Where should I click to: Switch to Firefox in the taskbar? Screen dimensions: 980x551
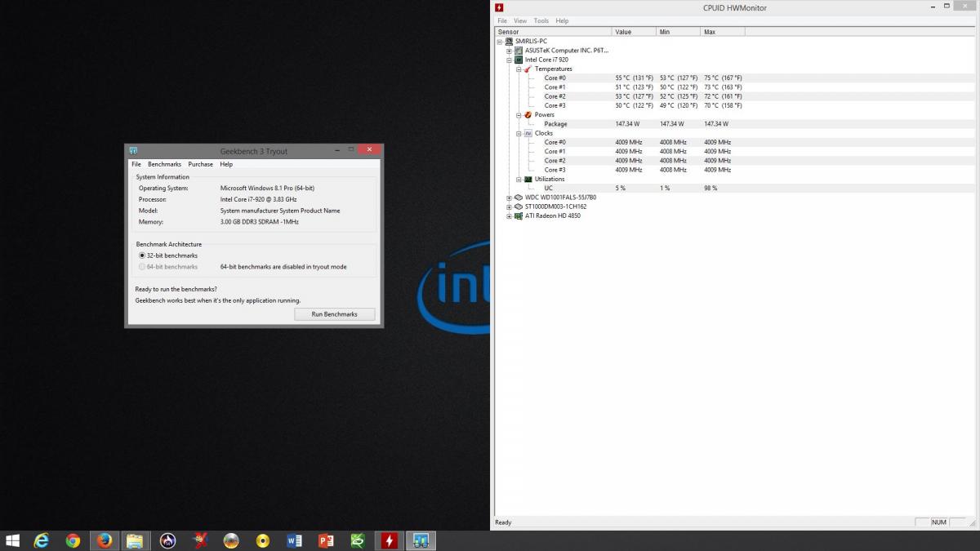[x=104, y=540]
